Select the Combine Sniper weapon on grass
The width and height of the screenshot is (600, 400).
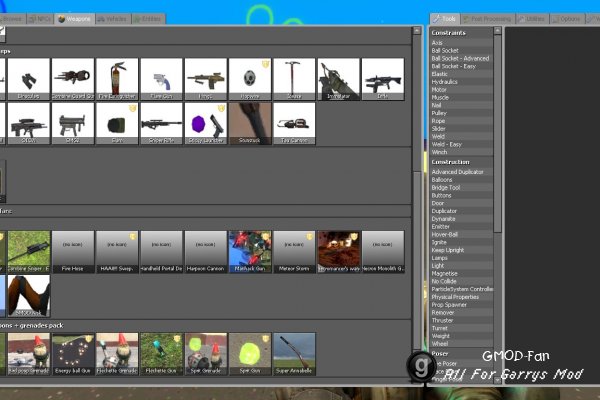tap(29, 252)
